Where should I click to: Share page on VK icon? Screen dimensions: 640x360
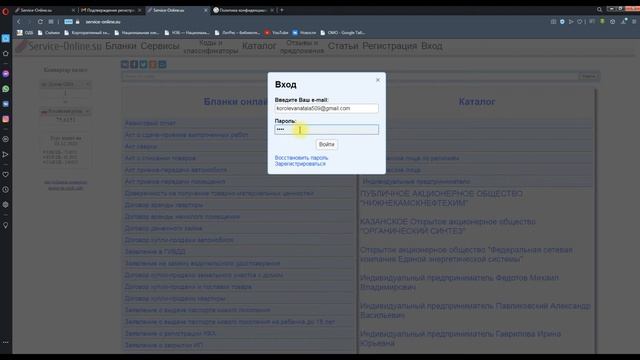pyautogui.click(x=124, y=64)
